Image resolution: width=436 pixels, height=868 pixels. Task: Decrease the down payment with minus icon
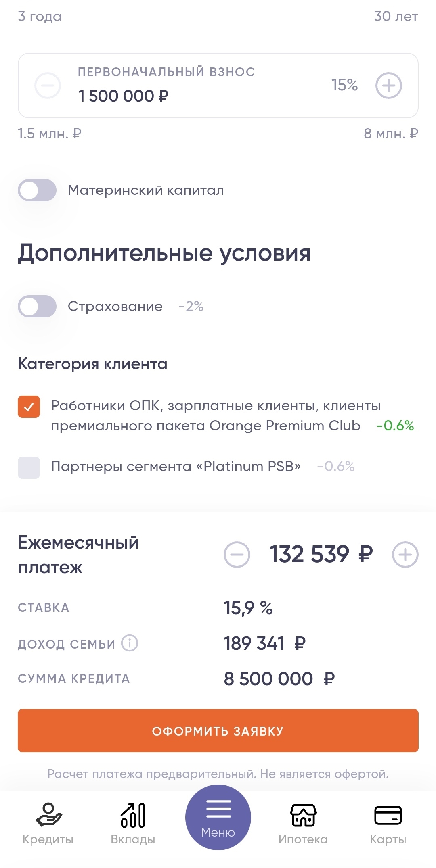[48, 86]
